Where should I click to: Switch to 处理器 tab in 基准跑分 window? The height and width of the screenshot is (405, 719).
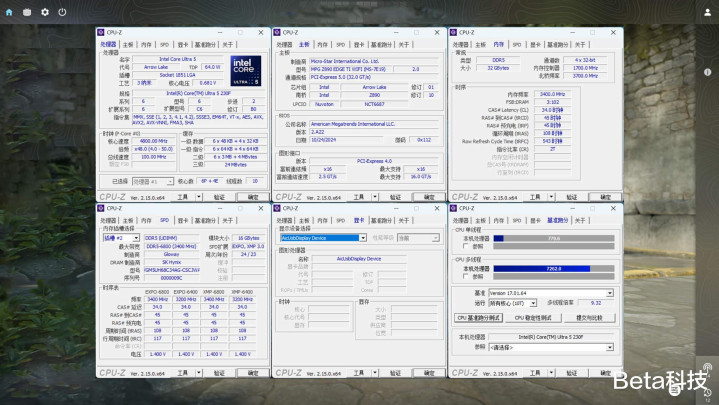[461, 221]
